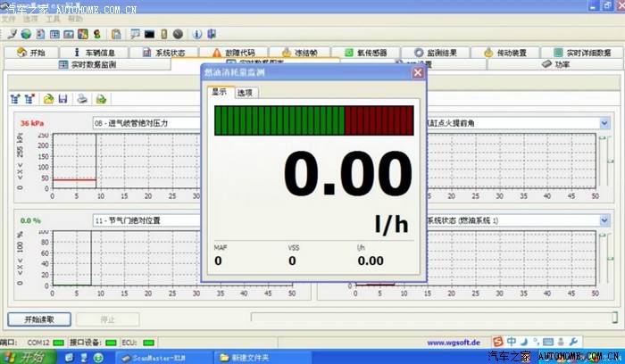Click the warning icon on 故障代码 tab
Image resolution: width=625 pixels, height=364 pixels.
(216, 53)
